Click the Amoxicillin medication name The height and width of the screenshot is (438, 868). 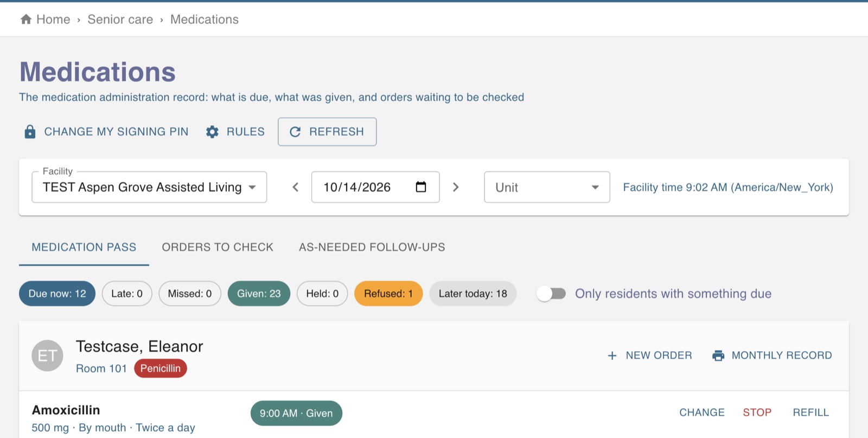tap(66, 410)
